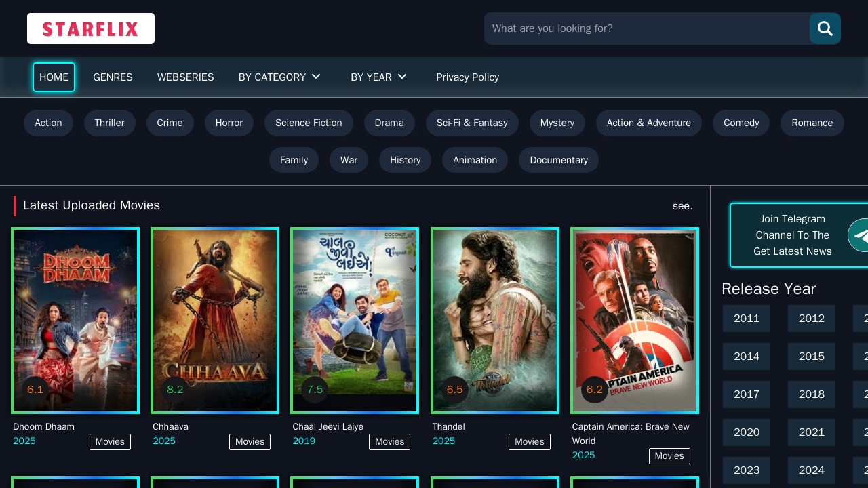The image size is (868, 488).
Task: Filter by release year 2024
Action: [812, 470]
